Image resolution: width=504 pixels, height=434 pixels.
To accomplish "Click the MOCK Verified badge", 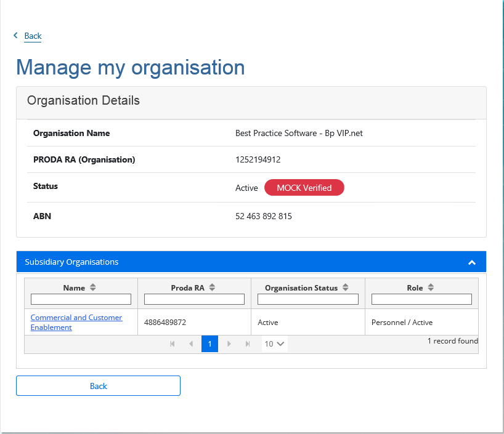I will tap(304, 188).
